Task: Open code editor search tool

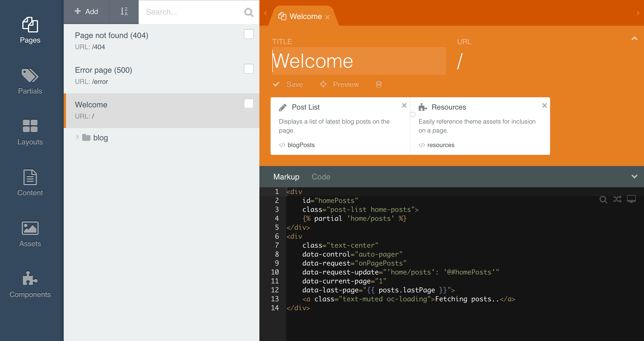Action: coord(603,199)
